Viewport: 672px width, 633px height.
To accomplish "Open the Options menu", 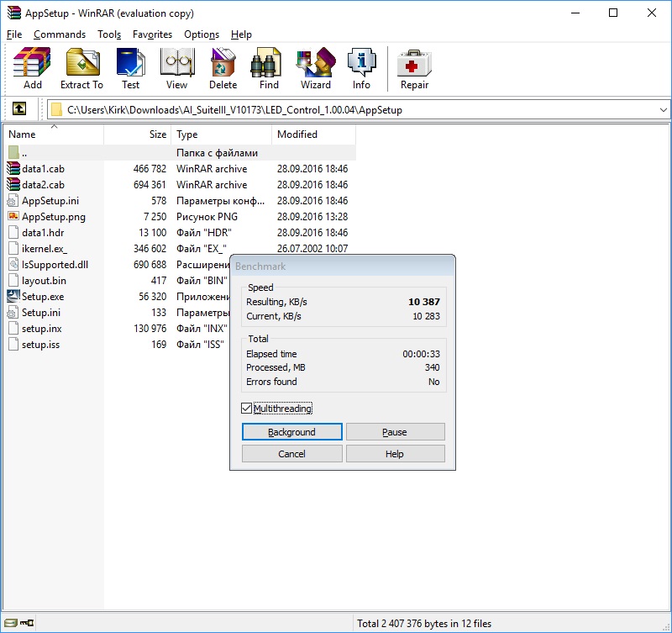I will pos(202,34).
